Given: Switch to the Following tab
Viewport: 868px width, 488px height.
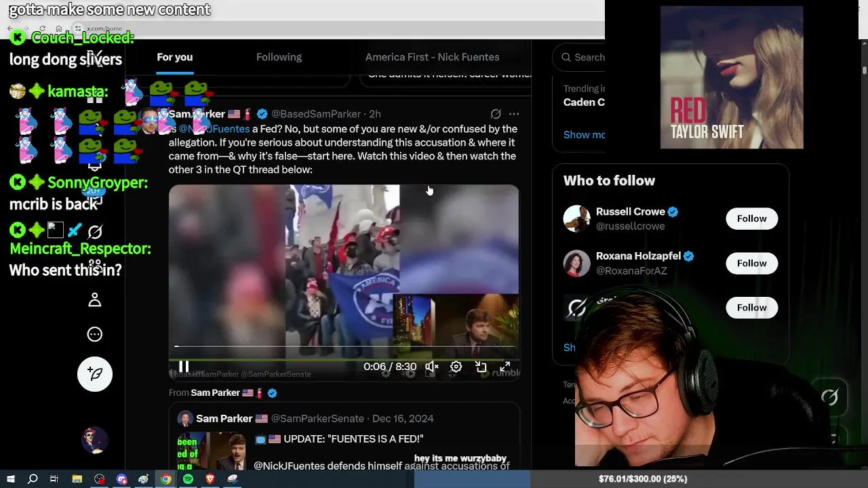Looking at the screenshot, I should pos(279,57).
